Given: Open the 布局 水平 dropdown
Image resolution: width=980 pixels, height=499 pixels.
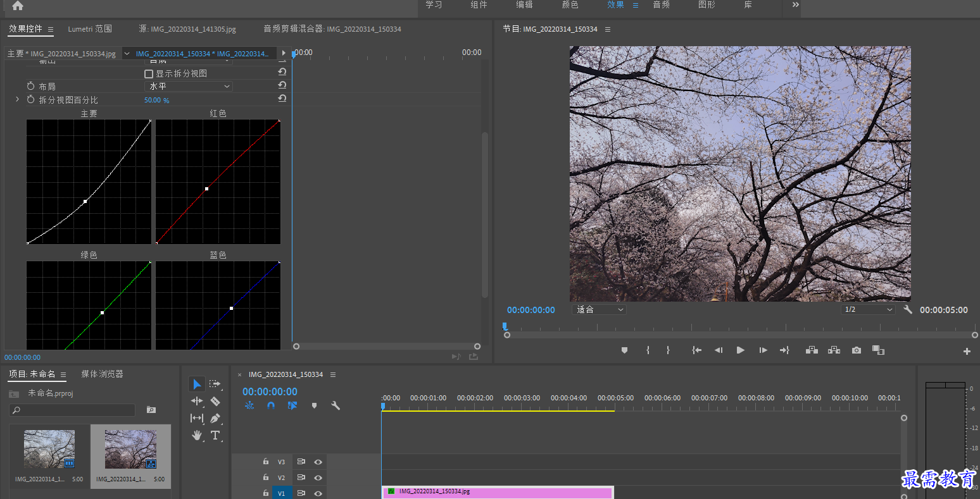Looking at the screenshot, I should (189, 86).
